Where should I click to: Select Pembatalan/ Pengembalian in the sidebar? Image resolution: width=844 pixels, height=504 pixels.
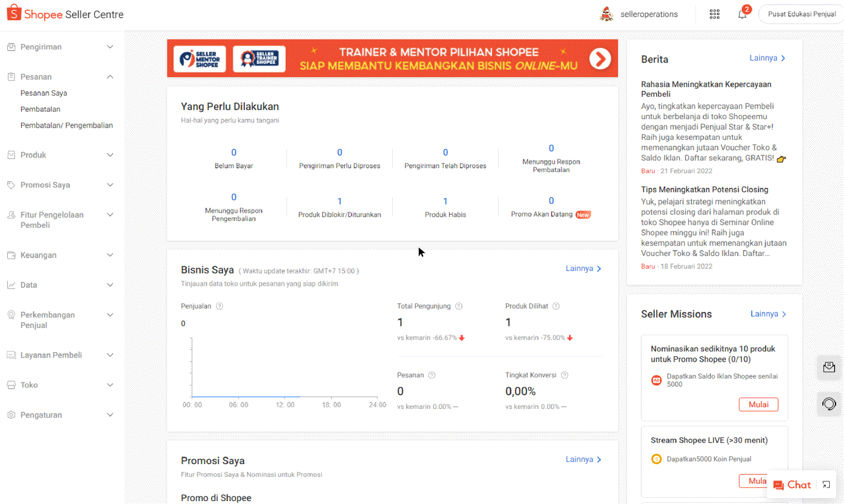click(x=66, y=125)
